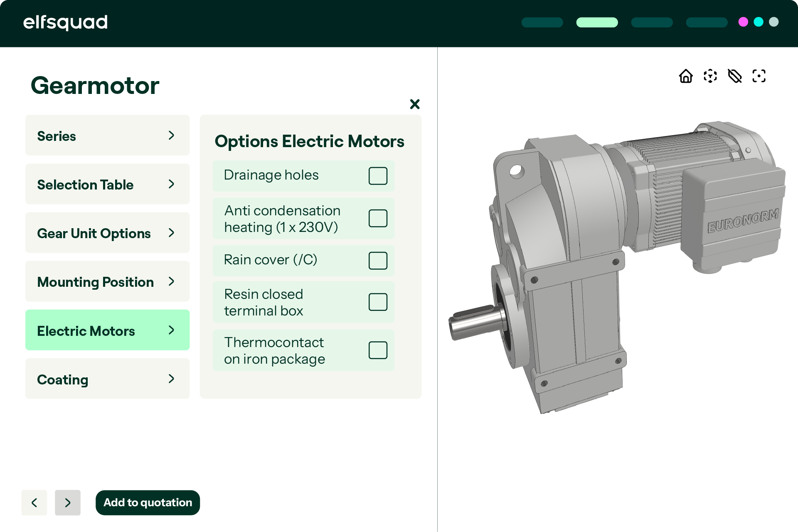Toggle the Anti condensation heating checkbox

click(x=378, y=218)
